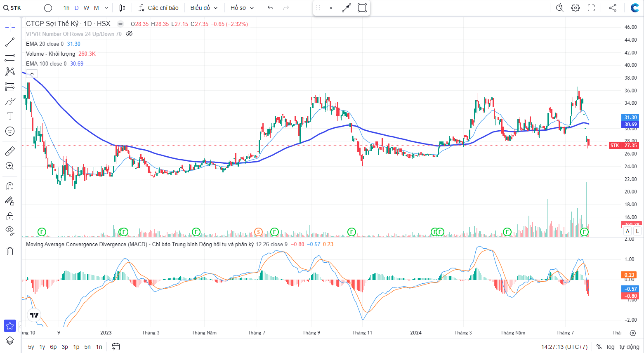Open the emoji icons tool

tap(10, 131)
